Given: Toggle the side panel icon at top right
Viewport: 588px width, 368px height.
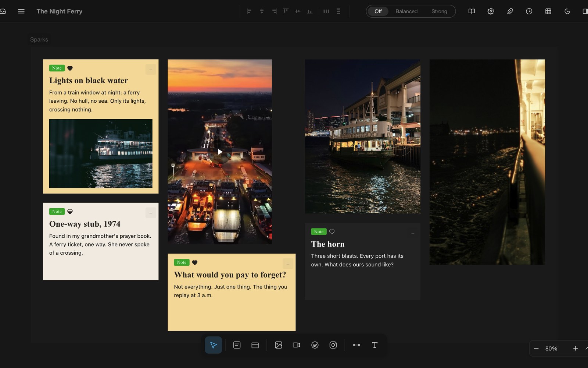Looking at the screenshot, I should point(585,11).
